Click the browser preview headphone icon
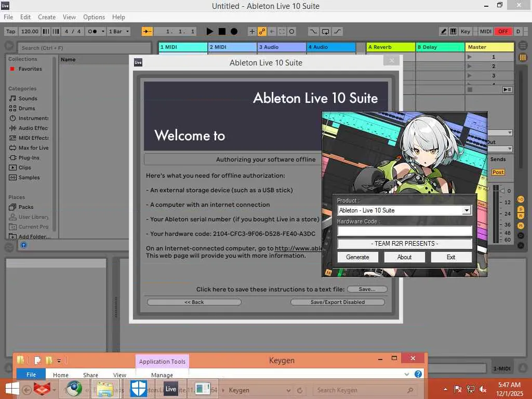Screen dimensions: 532x399 23,245
